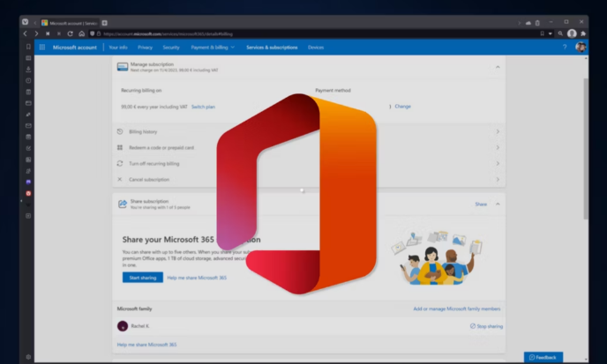
Task: Click the Share link in Share subscription
Action: tap(481, 204)
